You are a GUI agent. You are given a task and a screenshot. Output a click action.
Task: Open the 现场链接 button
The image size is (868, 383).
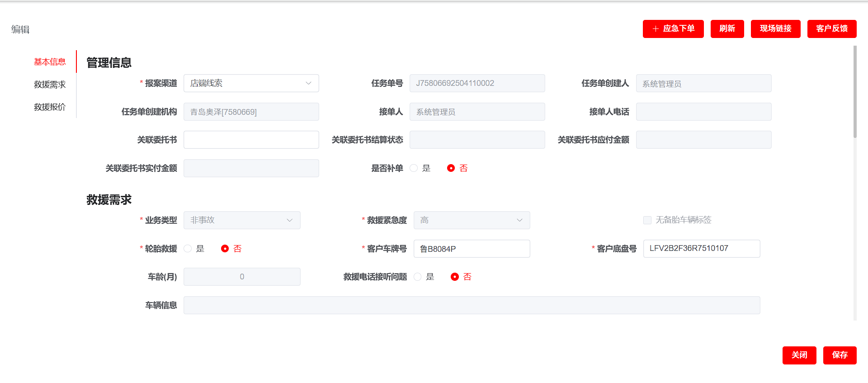775,29
